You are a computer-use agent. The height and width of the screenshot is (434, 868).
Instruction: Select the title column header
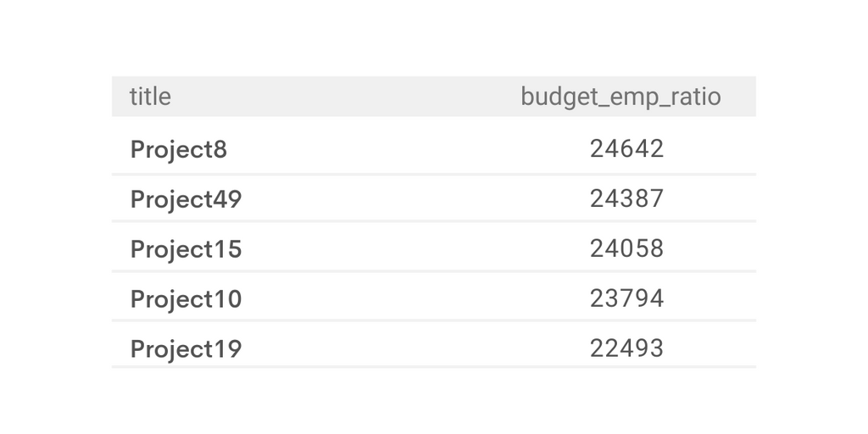(150, 97)
